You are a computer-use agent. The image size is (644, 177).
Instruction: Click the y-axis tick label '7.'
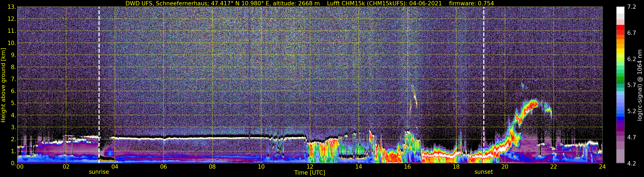coord(13,79)
